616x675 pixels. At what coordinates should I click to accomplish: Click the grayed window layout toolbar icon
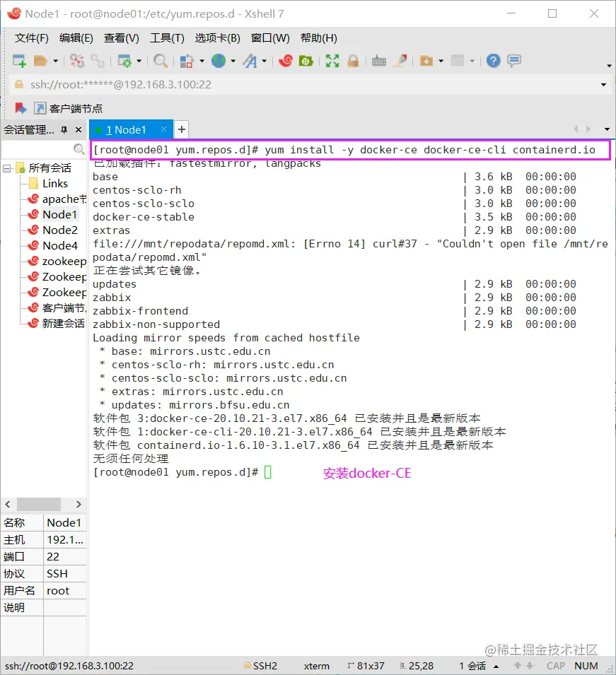(x=458, y=61)
